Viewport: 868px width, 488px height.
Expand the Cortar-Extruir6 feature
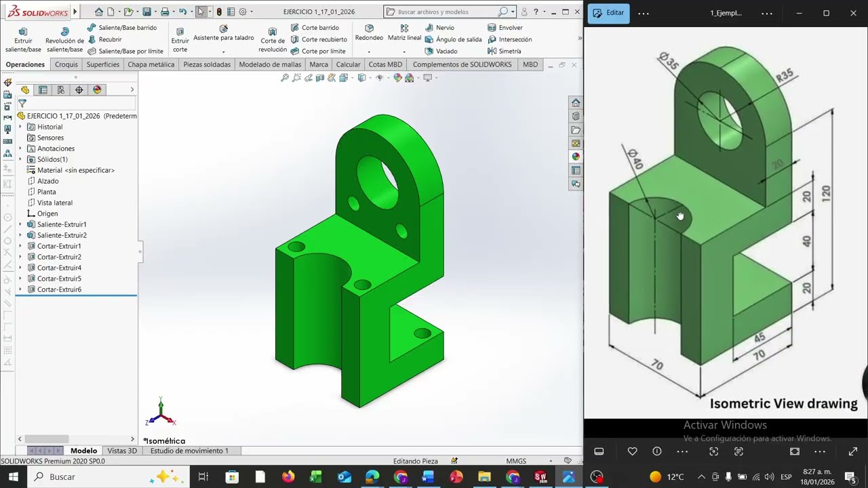tap(20, 289)
